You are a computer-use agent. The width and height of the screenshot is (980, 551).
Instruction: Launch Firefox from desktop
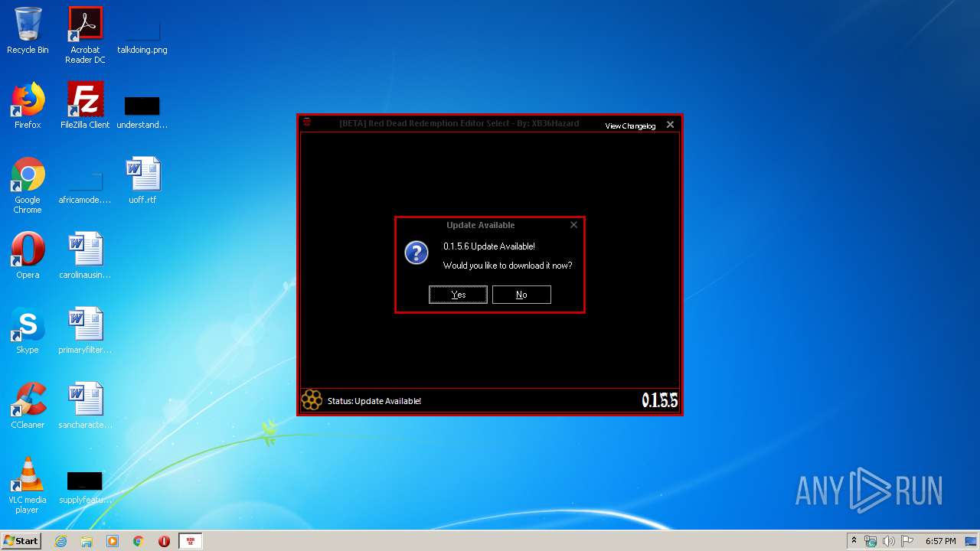[x=28, y=106]
